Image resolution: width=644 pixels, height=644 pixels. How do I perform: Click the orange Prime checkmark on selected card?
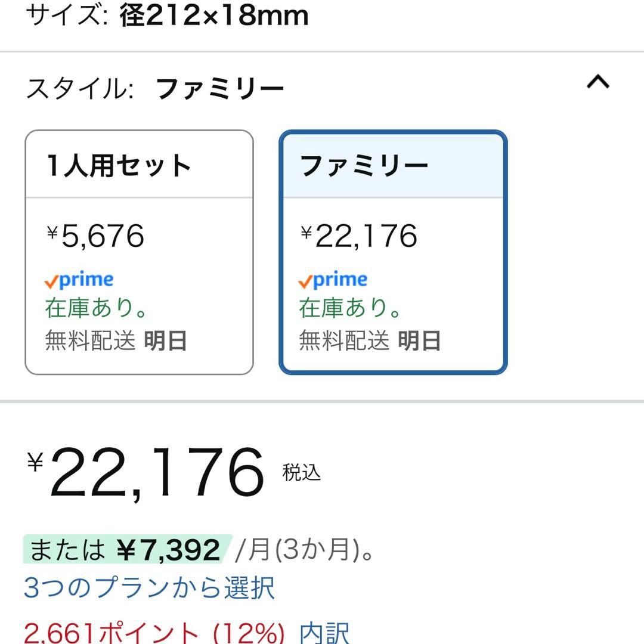305,279
